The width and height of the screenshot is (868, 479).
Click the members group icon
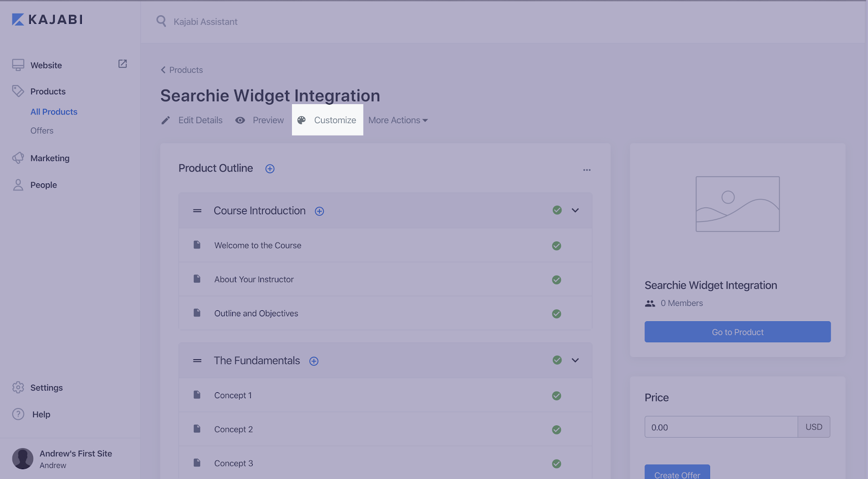click(650, 303)
